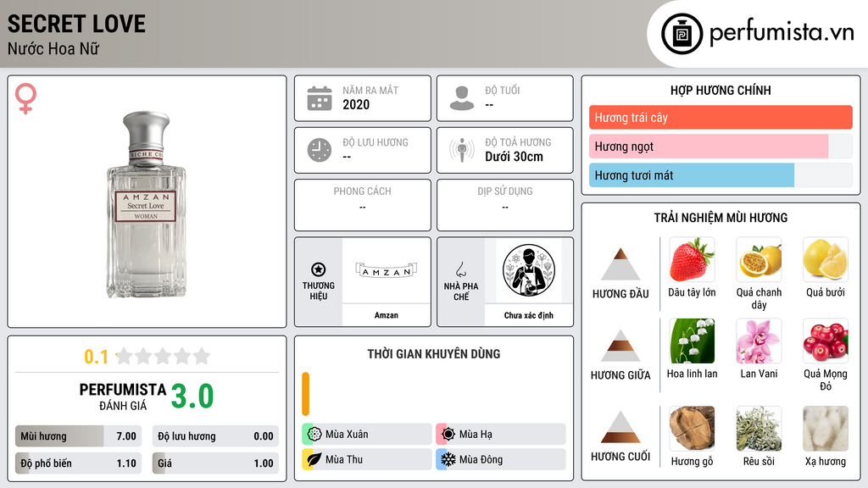Click the Hoa linh lan flower image

[x=692, y=341]
